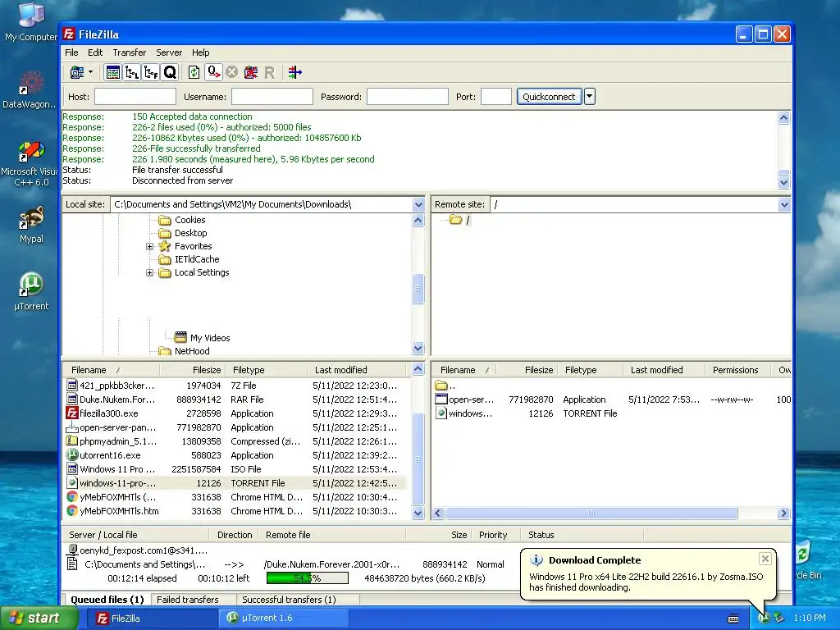Image resolution: width=840 pixels, height=630 pixels.
Task: Select phpmyadmin_5.1 zip file icon
Action: point(72,441)
